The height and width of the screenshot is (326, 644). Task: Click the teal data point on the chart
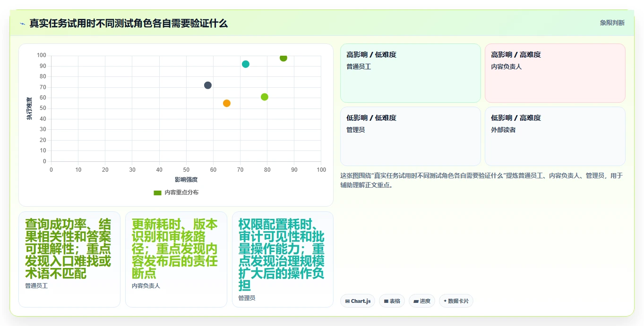[x=246, y=64]
